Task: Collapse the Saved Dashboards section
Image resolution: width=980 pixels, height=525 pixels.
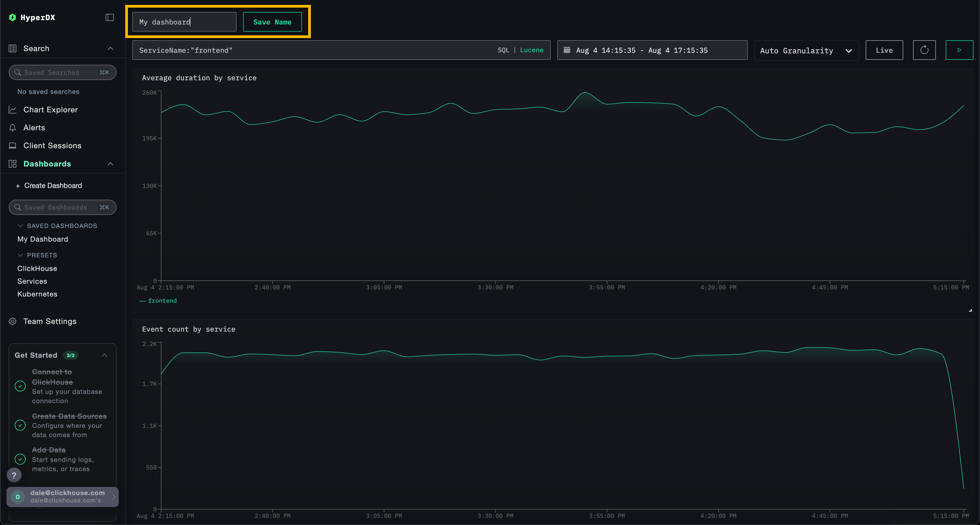Action: pyautogui.click(x=21, y=226)
